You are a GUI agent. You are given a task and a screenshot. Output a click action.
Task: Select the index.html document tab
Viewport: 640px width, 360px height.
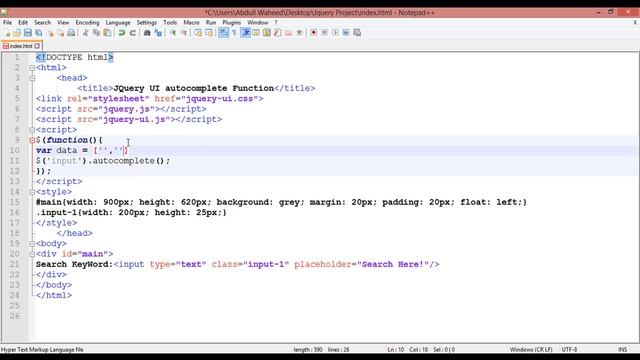click(21, 46)
